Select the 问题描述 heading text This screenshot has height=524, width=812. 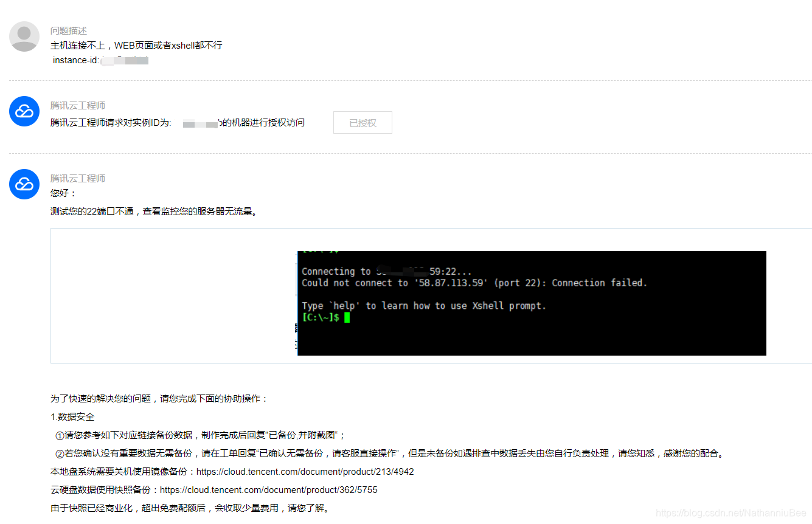(69, 31)
